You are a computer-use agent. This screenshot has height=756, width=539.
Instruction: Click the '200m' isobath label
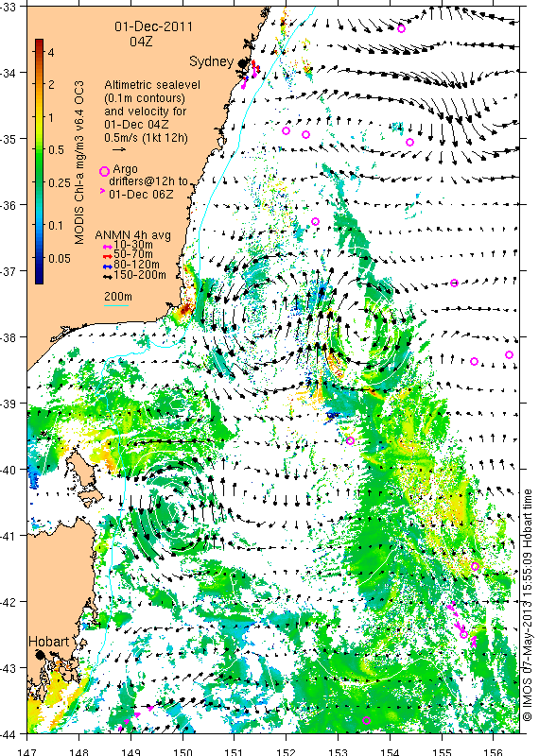(x=118, y=297)
